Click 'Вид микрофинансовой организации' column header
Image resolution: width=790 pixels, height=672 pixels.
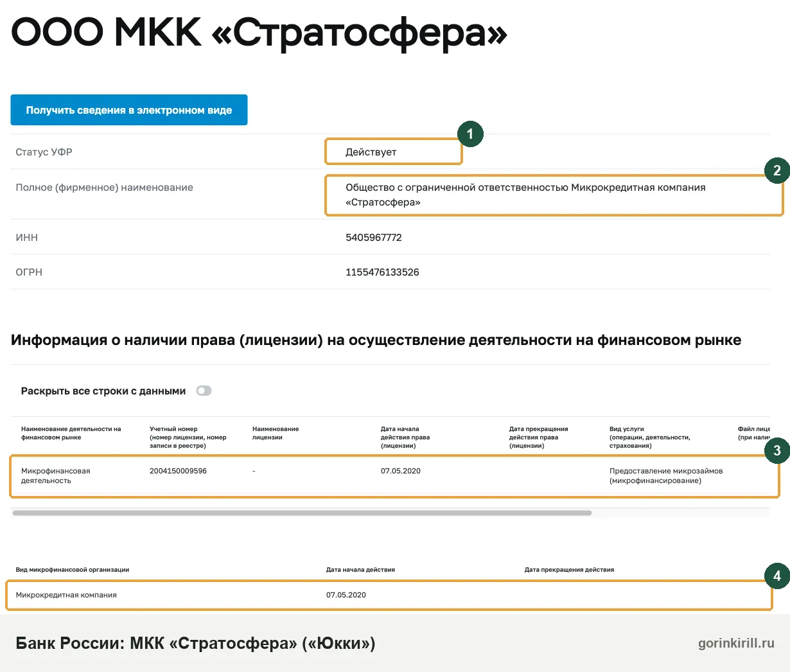73,570
